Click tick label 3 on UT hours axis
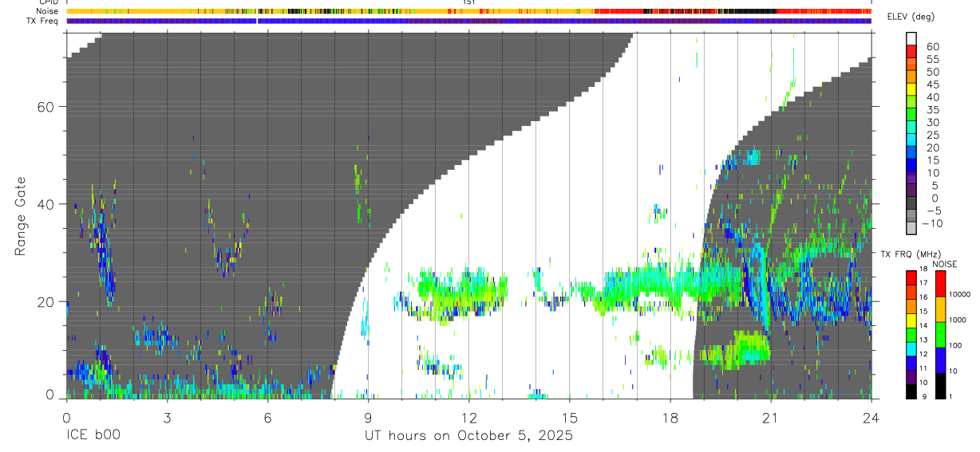The height and width of the screenshot is (452, 980). click(x=167, y=418)
